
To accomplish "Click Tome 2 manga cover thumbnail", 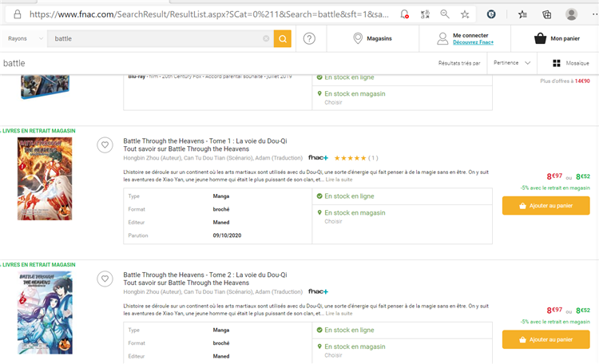I will pos(45,313).
